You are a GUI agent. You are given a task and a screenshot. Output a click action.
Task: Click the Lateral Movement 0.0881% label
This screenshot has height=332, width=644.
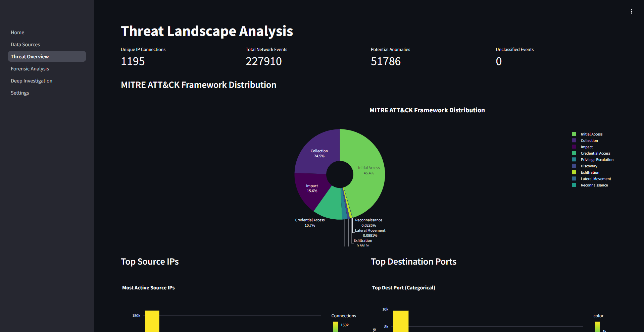click(370, 233)
